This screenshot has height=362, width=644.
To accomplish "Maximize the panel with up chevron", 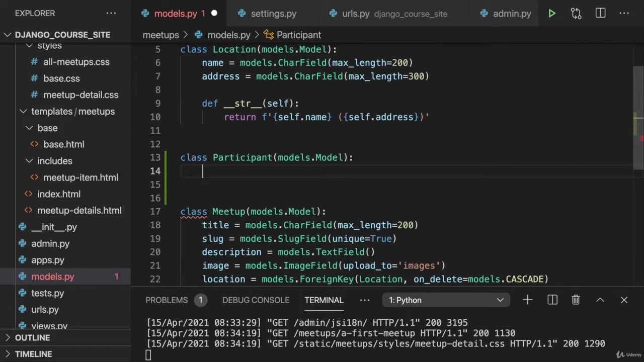I will click(600, 300).
